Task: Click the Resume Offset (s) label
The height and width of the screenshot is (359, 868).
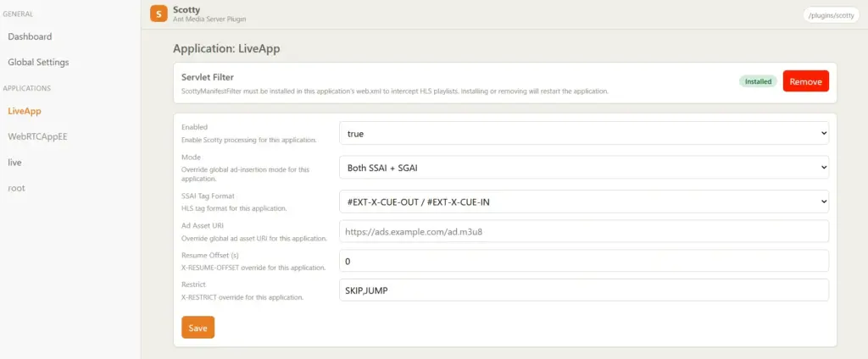Action: tap(210, 255)
